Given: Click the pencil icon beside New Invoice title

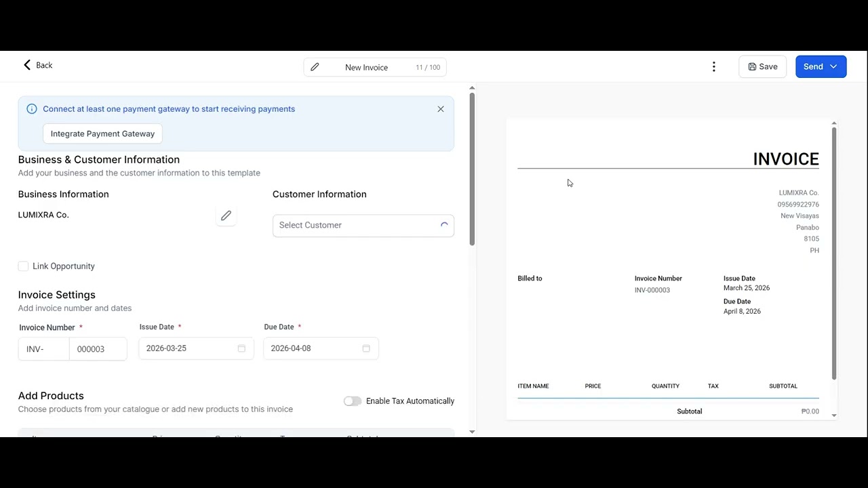Looking at the screenshot, I should pyautogui.click(x=315, y=67).
